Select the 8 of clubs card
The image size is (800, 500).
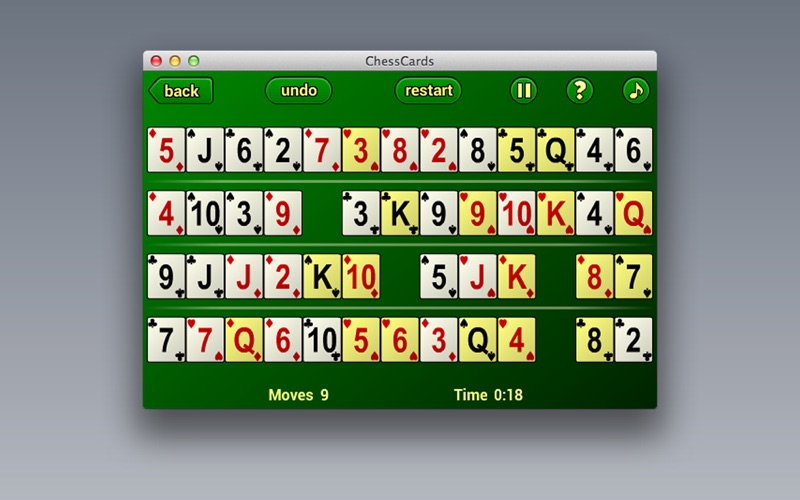(594, 340)
